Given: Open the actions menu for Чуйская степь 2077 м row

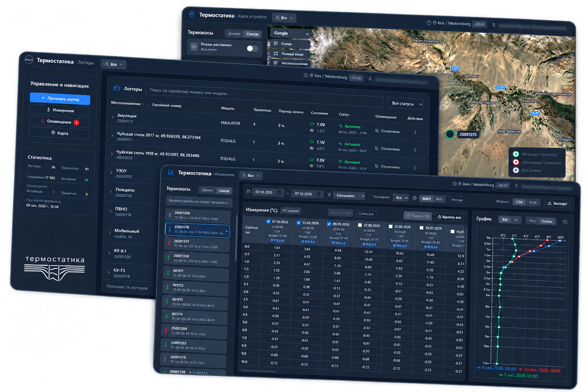Looking at the screenshot, I should tap(415, 150).
